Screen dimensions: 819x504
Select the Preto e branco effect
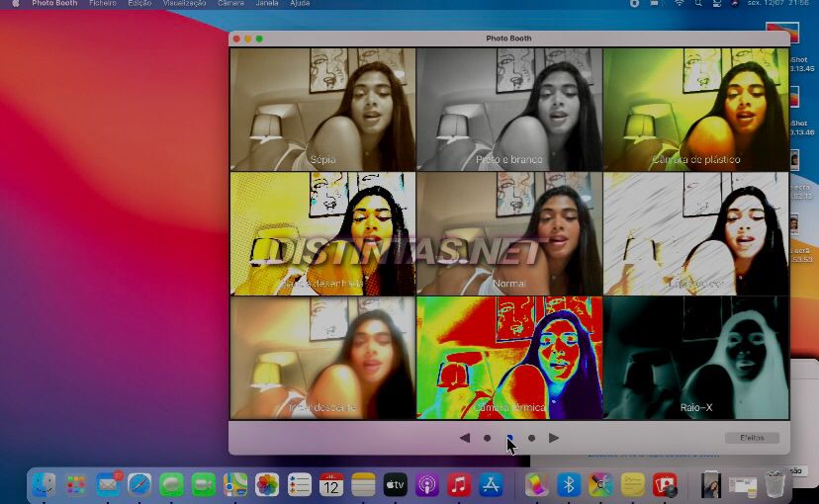click(509, 110)
